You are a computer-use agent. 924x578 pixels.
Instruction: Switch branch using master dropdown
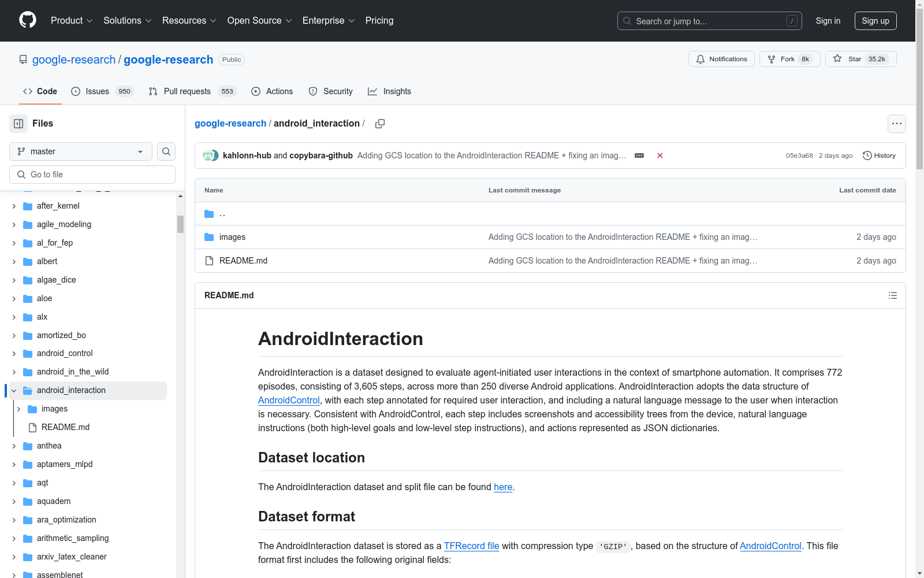81,151
